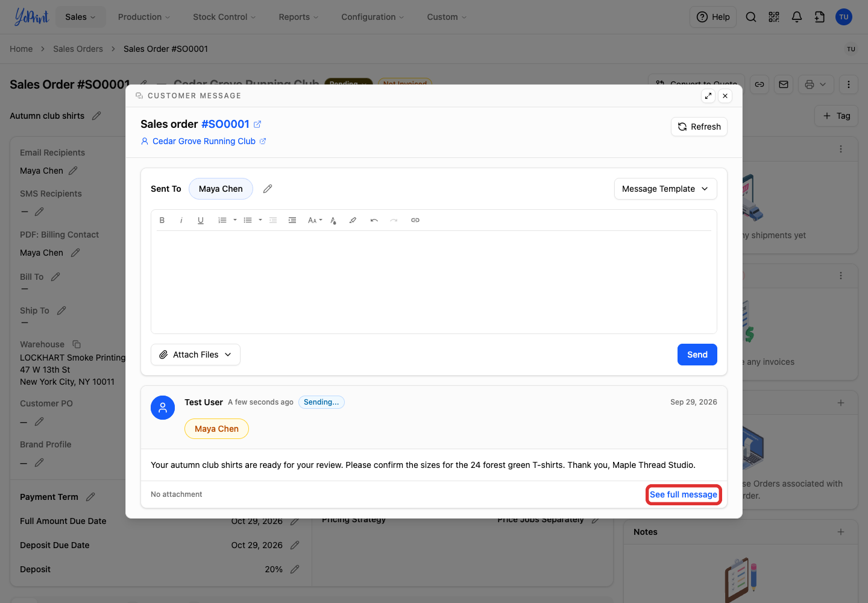Edit the Bill To address
Image resolution: width=868 pixels, height=603 pixels.
[x=55, y=277]
